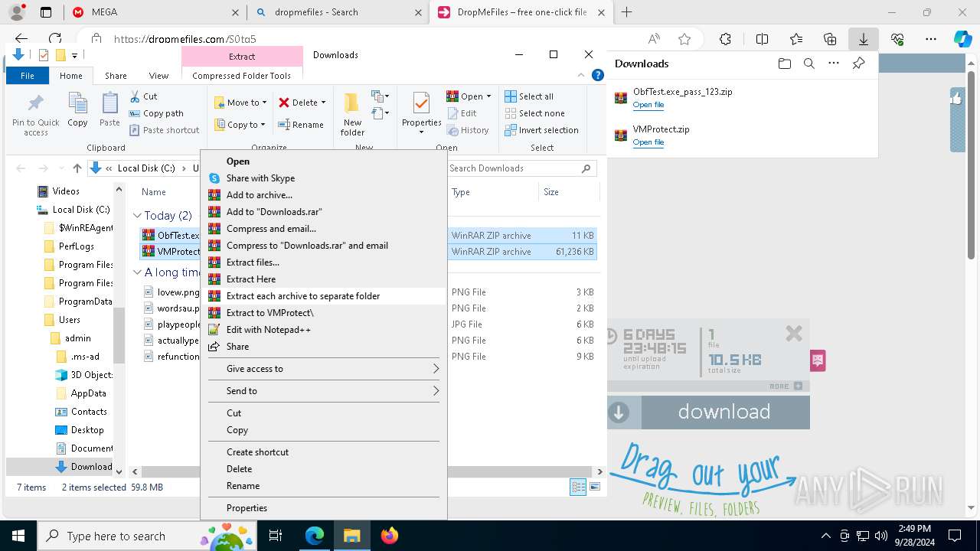Viewport: 980px width, 551px height.
Task: Click Paste shortcut in ribbon
Action: tap(164, 130)
